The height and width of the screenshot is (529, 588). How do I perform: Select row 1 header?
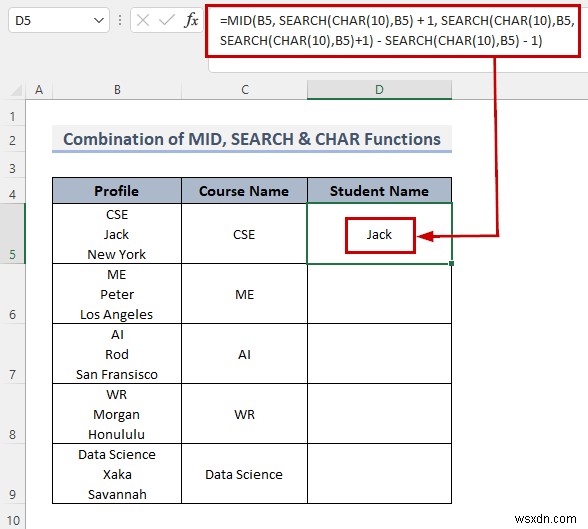(x=12, y=114)
